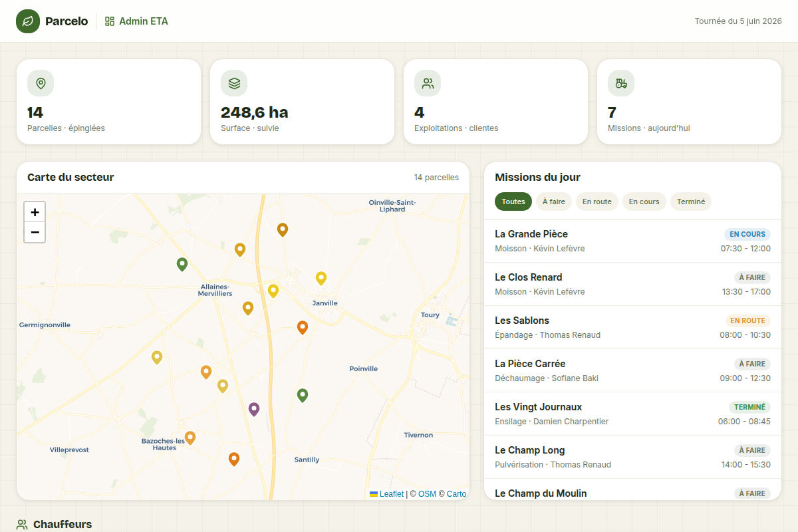Click the Chauffeurs section heading
798x532 pixels.
coord(63,525)
